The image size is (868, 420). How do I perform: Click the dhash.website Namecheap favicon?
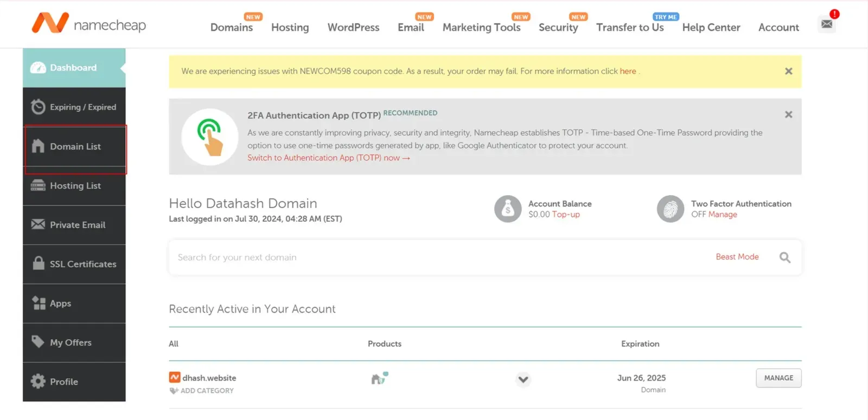click(x=175, y=377)
